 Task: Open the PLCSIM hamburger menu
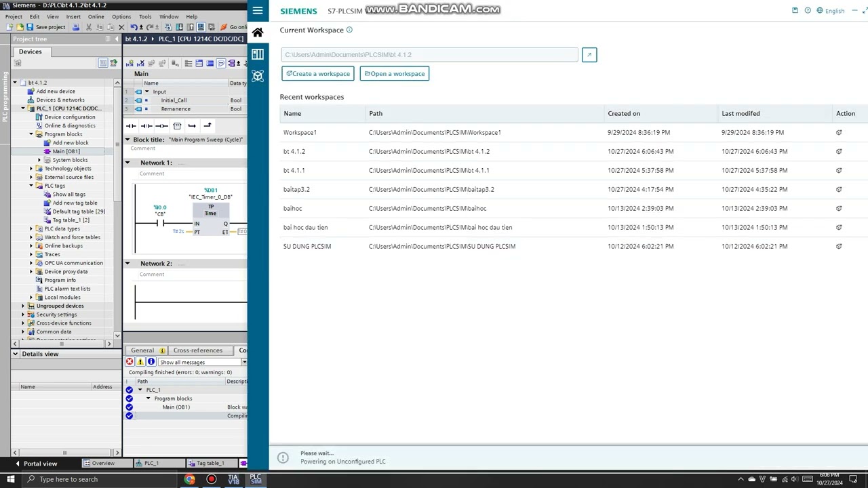(x=258, y=10)
